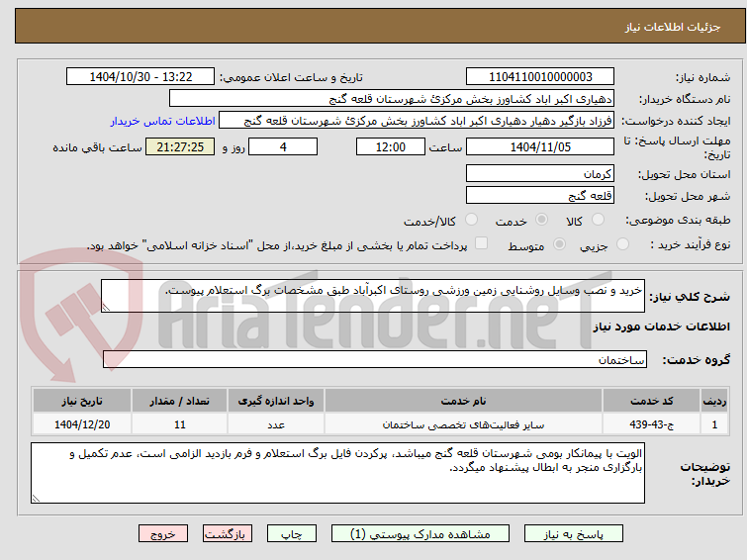Click the بازگشت back button
The width and height of the screenshot is (747, 560).
tap(228, 534)
